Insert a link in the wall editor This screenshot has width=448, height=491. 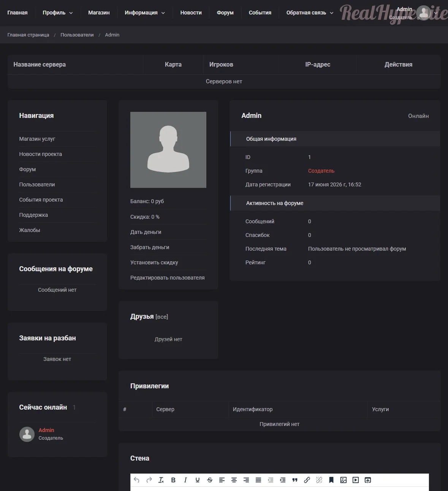pos(307,480)
